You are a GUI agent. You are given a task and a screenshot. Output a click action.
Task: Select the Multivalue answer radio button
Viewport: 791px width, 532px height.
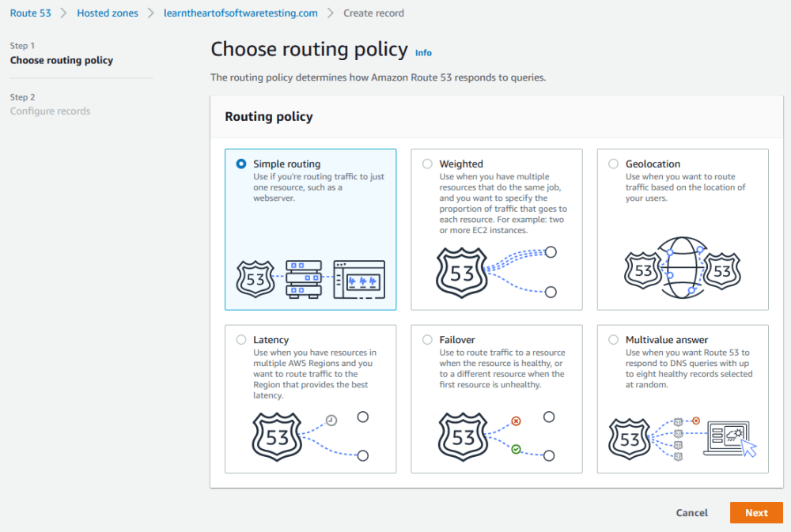tap(613, 339)
